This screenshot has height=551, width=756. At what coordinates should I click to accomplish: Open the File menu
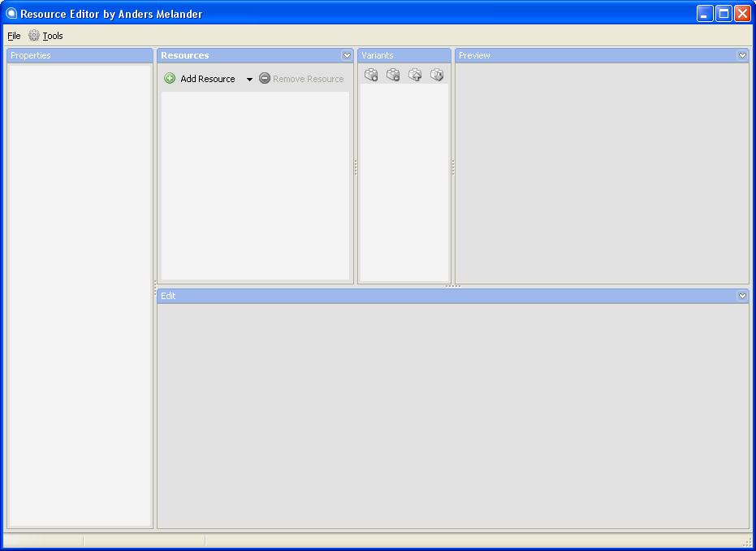click(14, 36)
